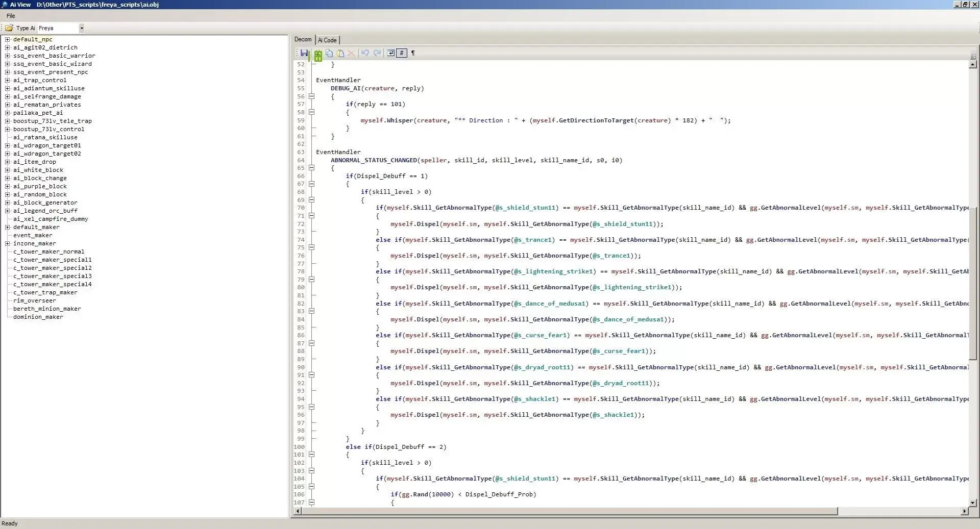Click the vertical scrollbar down arrow

[973, 502]
